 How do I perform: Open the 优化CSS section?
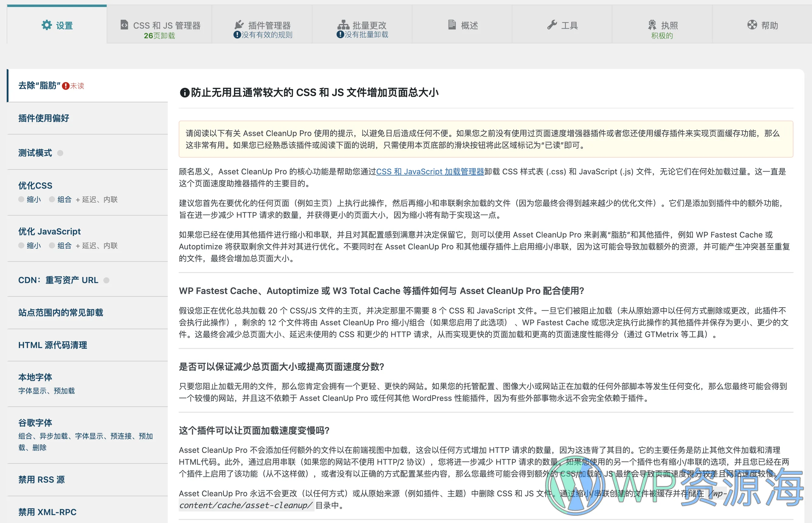(x=88, y=193)
